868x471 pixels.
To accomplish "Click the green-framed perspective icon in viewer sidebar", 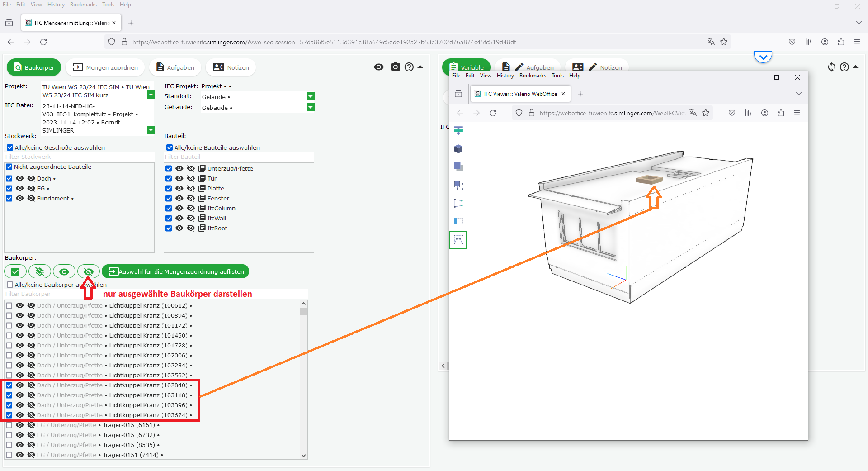I will (x=458, y=239).
